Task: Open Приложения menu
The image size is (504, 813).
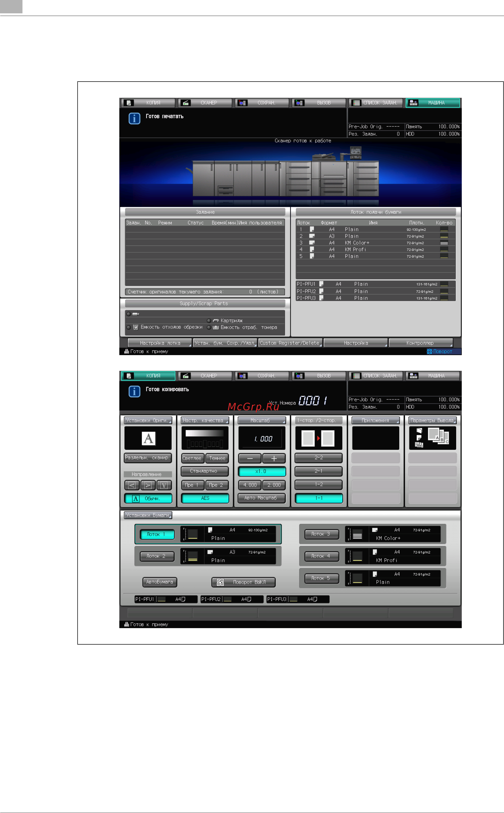Action: [376, 420]
